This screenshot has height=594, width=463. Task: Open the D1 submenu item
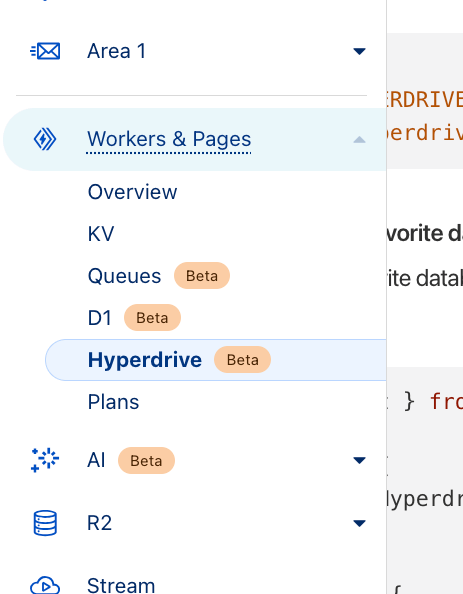[100, 318]
